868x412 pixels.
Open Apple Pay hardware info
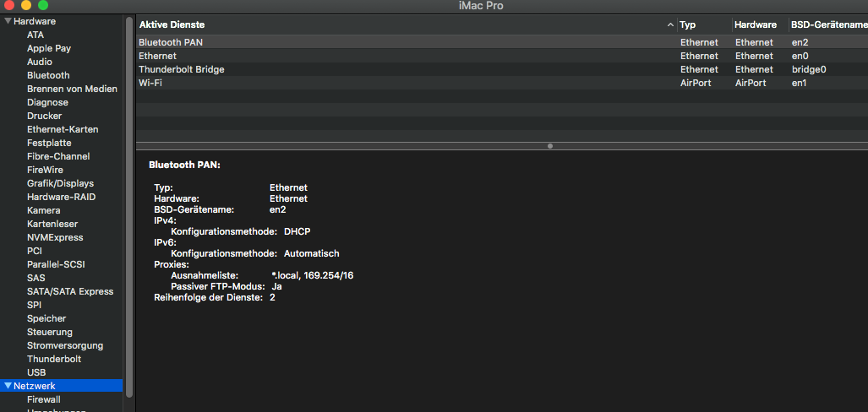(49, 48)
